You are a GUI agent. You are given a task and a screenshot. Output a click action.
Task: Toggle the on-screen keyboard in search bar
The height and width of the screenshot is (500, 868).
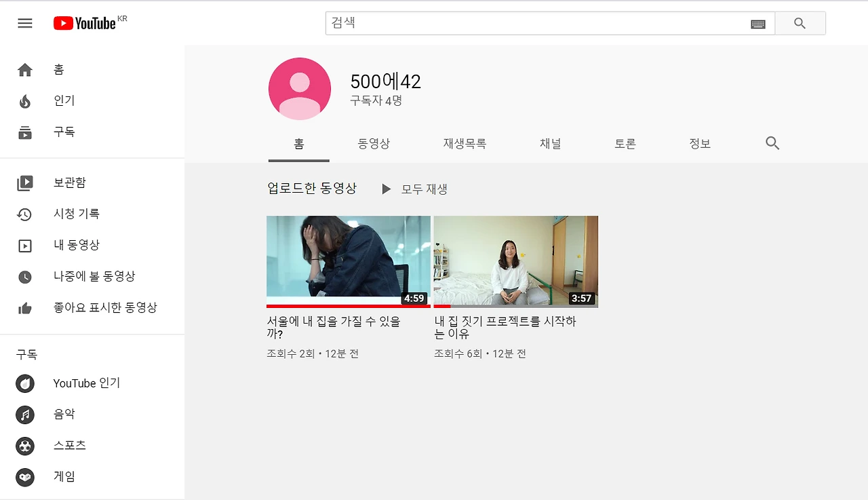pos(758,23)
